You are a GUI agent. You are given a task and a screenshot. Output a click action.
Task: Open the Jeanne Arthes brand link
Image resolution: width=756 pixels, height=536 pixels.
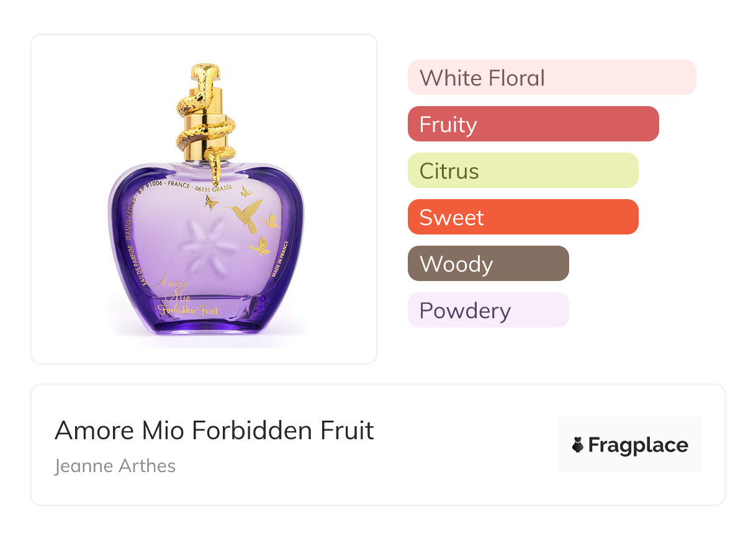coord(115,465)
